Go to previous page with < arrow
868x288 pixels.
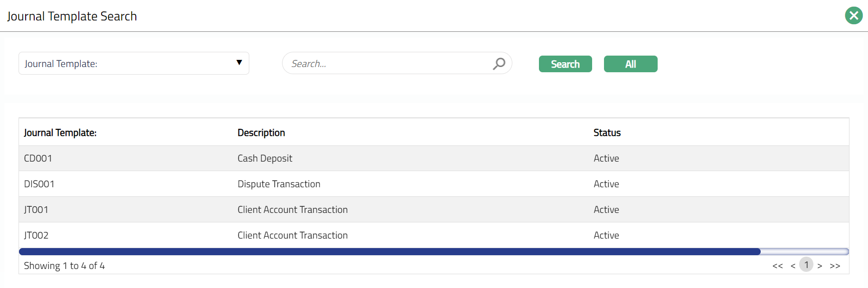(793, 266)
